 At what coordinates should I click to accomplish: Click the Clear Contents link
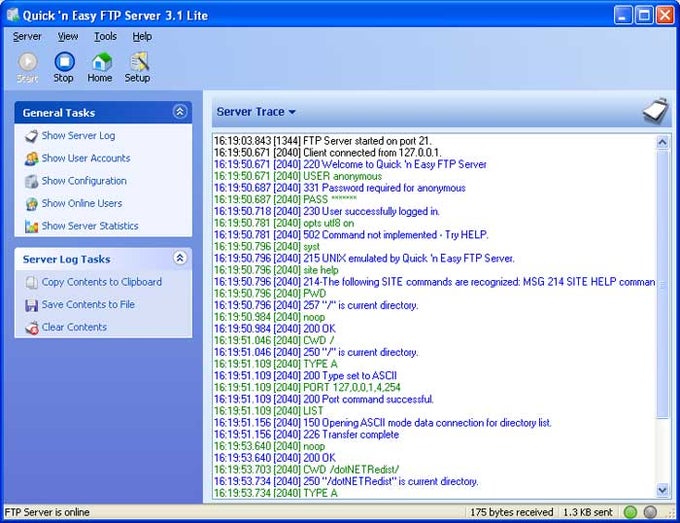pyautogui.click(x=74, y=327)
